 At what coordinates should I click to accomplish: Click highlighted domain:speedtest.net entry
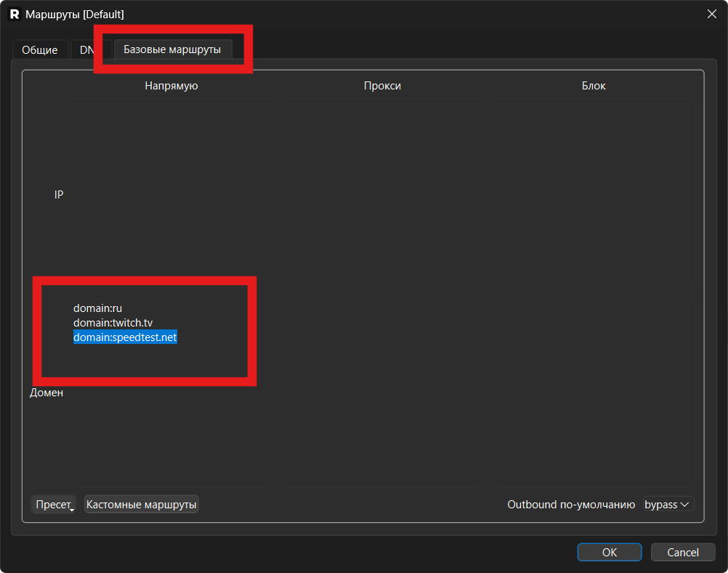coord(125,337)
